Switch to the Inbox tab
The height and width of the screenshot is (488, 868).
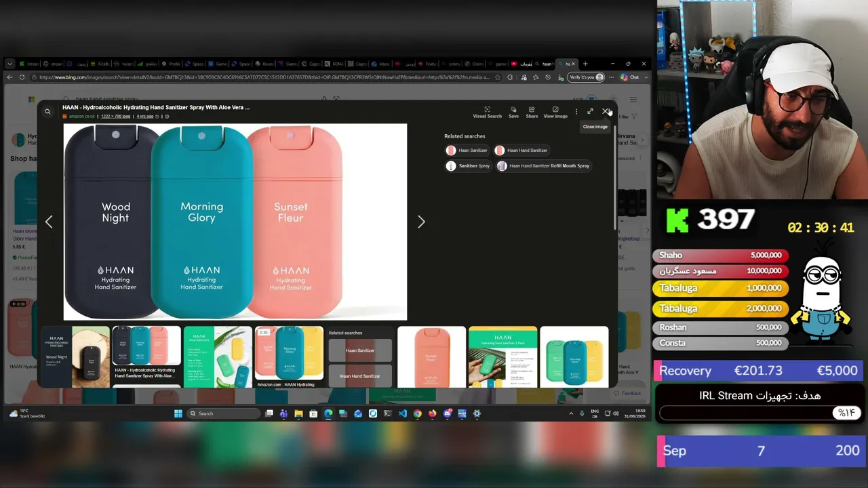pos(380,64)
